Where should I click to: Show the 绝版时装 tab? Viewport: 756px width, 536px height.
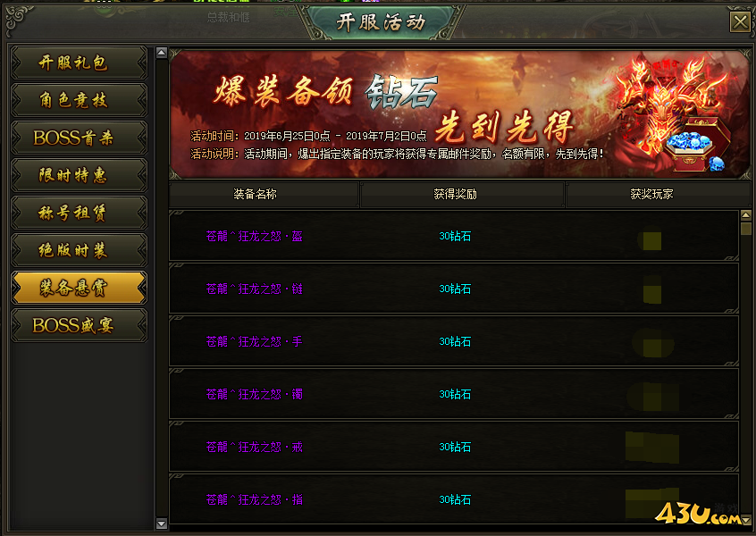(x=79, y=250)
